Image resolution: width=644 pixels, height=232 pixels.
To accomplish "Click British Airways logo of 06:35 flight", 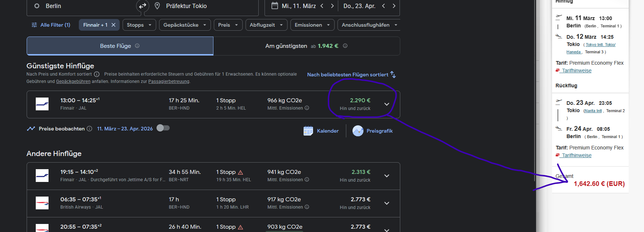I will 42,203.
